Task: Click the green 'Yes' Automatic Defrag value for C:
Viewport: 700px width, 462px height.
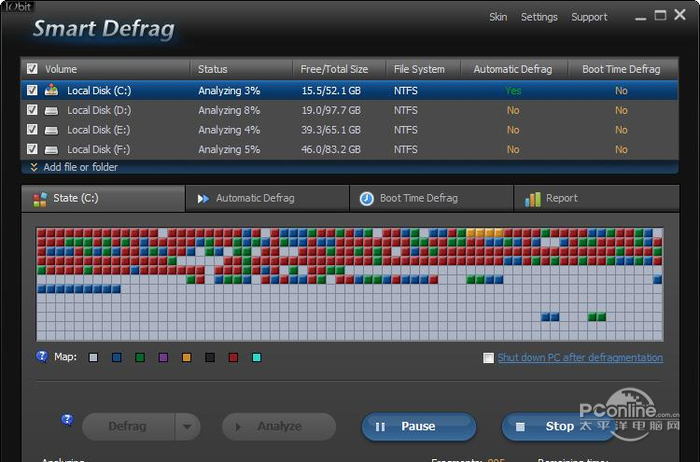Action: pos(513,91)
